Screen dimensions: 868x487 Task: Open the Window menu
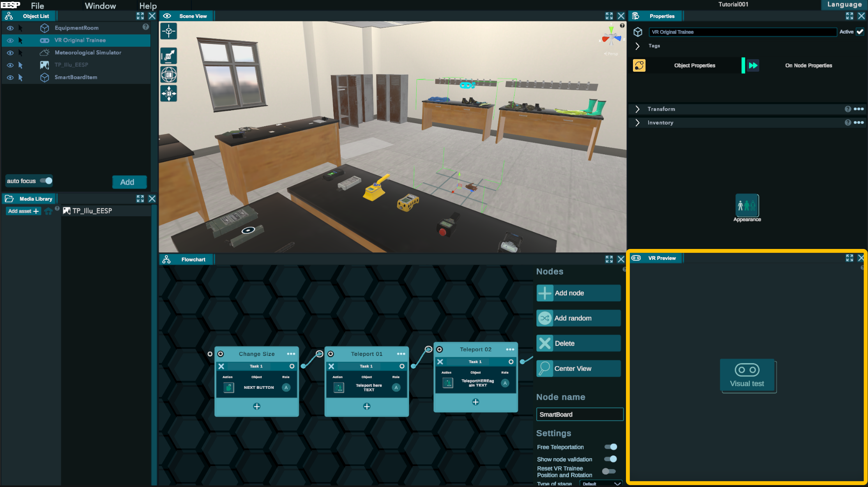(x=100, y=6)
